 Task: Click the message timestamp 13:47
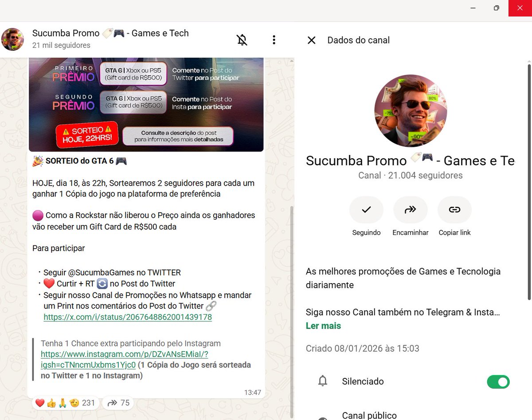252,393
